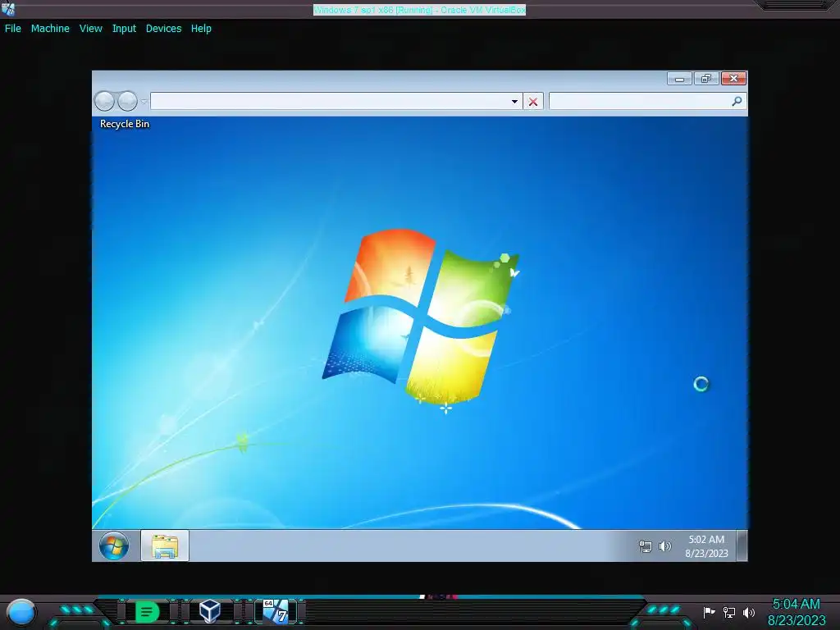Open the Machine menu
840x630 pixels.
pos(50,29)
